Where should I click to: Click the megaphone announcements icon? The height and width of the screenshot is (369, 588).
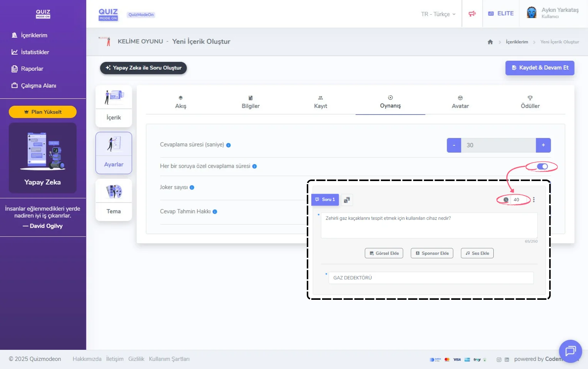point(472,14)
